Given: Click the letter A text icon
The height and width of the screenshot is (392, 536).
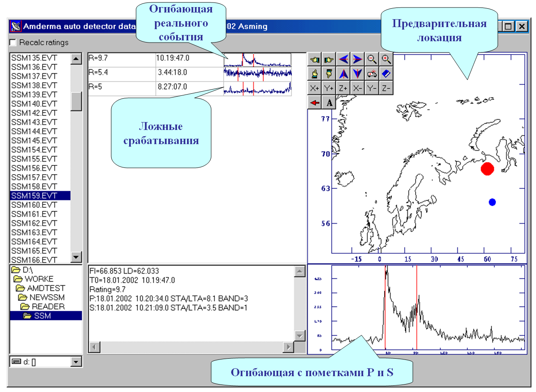Looking at the screenshot, I should point(329,102).
